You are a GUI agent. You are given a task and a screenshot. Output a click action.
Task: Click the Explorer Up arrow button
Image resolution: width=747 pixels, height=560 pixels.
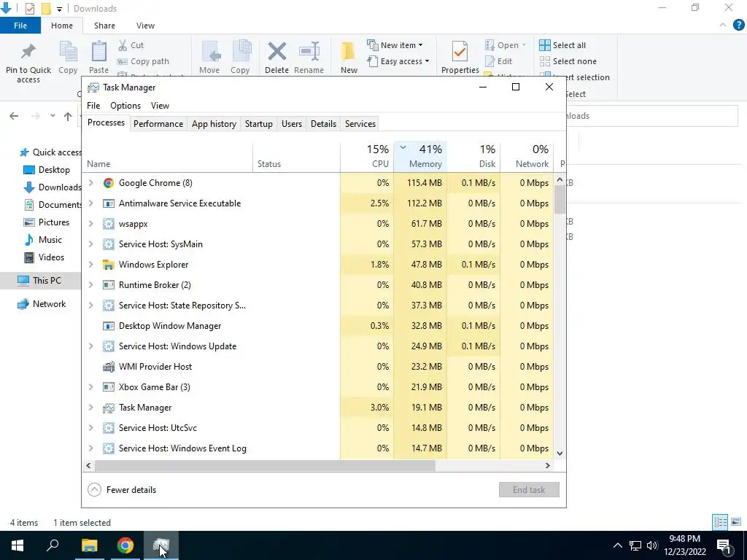coord(68,116)
